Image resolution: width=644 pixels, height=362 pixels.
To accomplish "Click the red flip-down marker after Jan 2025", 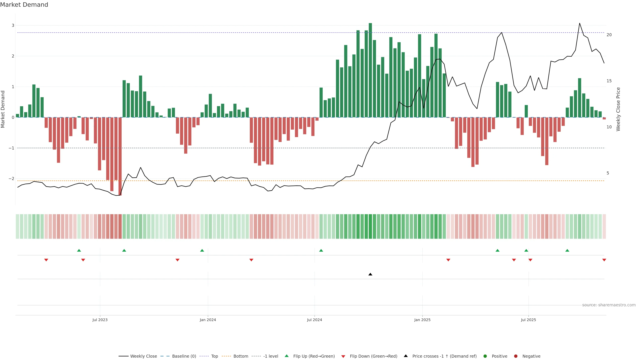I will (x=448, y=260).
